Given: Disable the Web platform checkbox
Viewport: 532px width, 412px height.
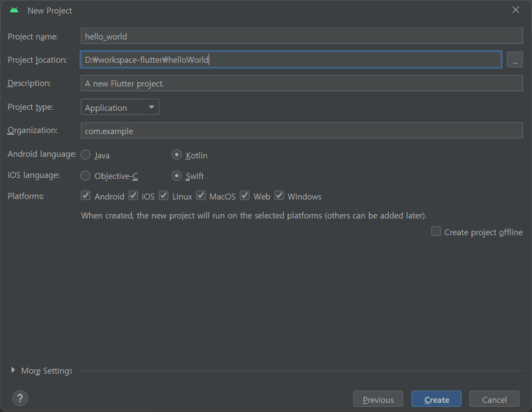Looking at the screenshot, I should point(244,196).
